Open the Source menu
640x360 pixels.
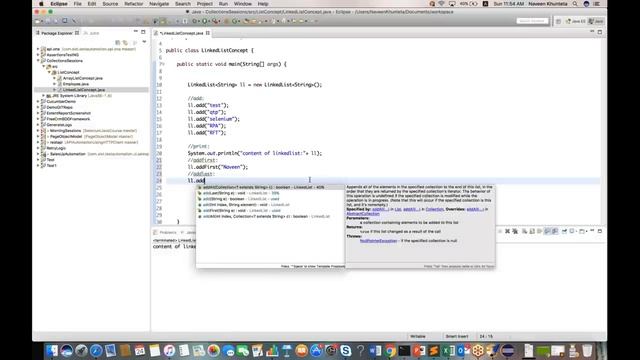click(x=110, y=4)
